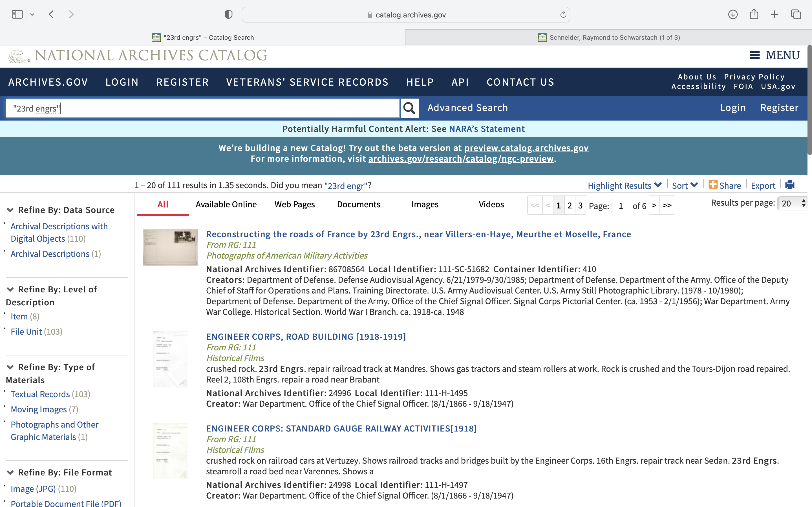Select the Images results tab

pyautogui.click(x=424, y=204)
